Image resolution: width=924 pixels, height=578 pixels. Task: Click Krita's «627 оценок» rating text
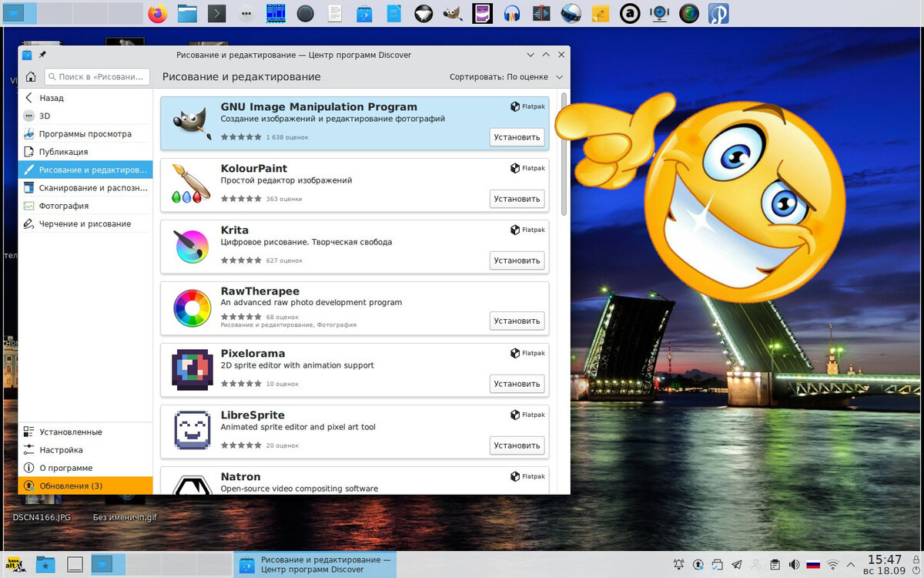[284, 260]
